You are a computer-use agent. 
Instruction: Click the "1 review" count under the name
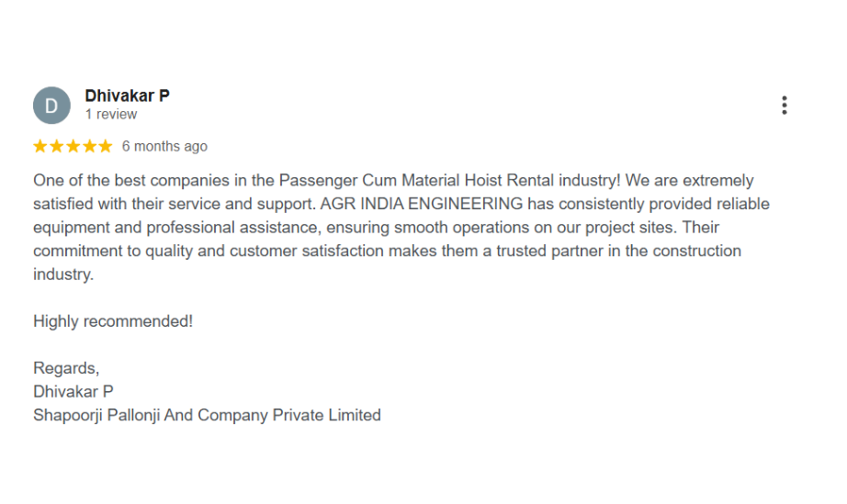click(110, 115)
